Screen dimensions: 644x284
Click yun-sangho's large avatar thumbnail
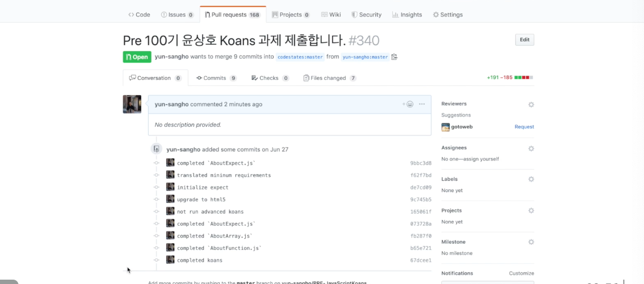(132, 104)
